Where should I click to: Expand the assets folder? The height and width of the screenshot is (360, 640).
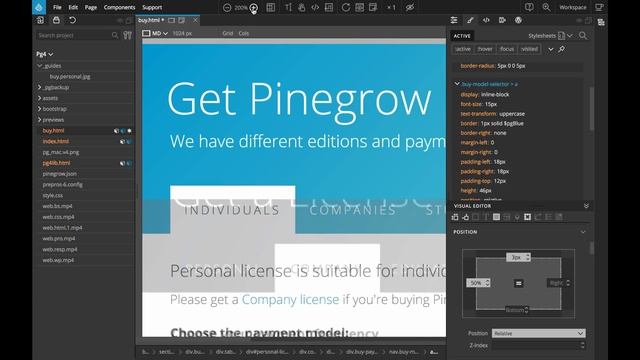coord(40,98)
